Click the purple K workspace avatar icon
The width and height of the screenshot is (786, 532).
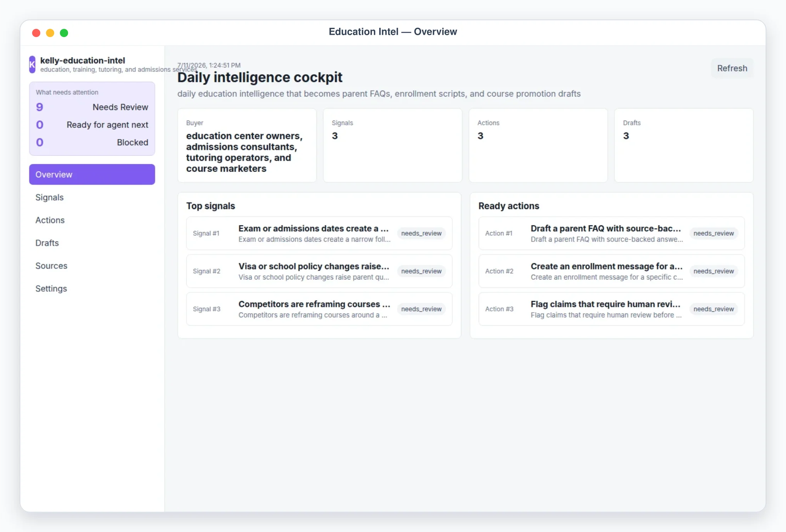(x=32, y=65)
